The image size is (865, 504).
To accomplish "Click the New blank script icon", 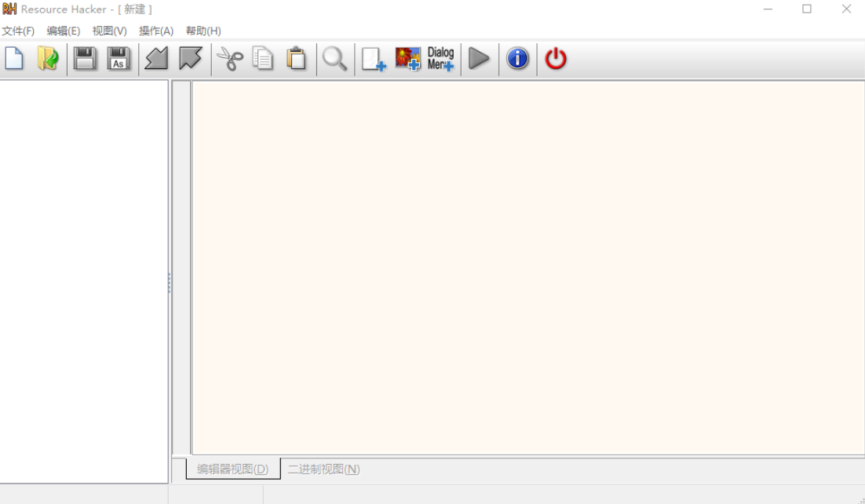I will pyautogui.click(x=14, y=59).
